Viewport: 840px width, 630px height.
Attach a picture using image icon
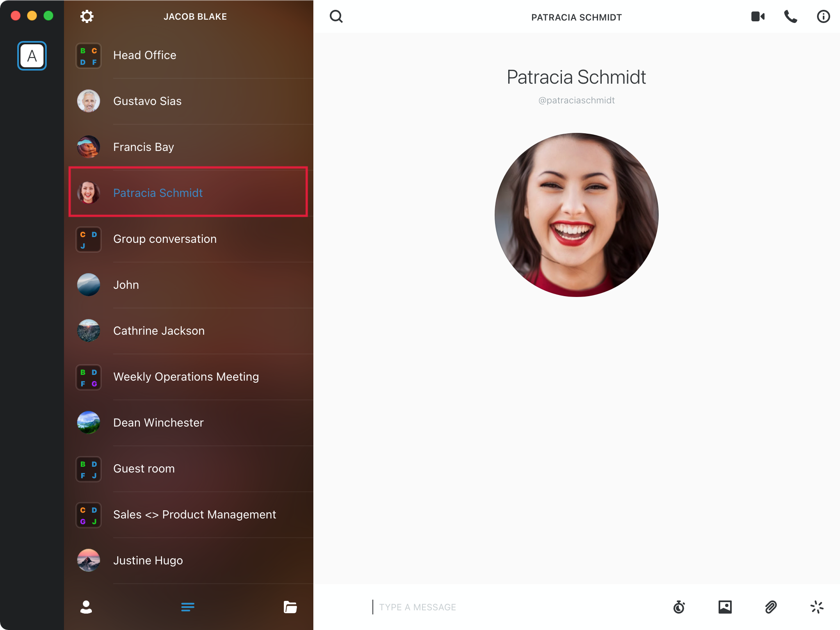[x=725, y=607]
